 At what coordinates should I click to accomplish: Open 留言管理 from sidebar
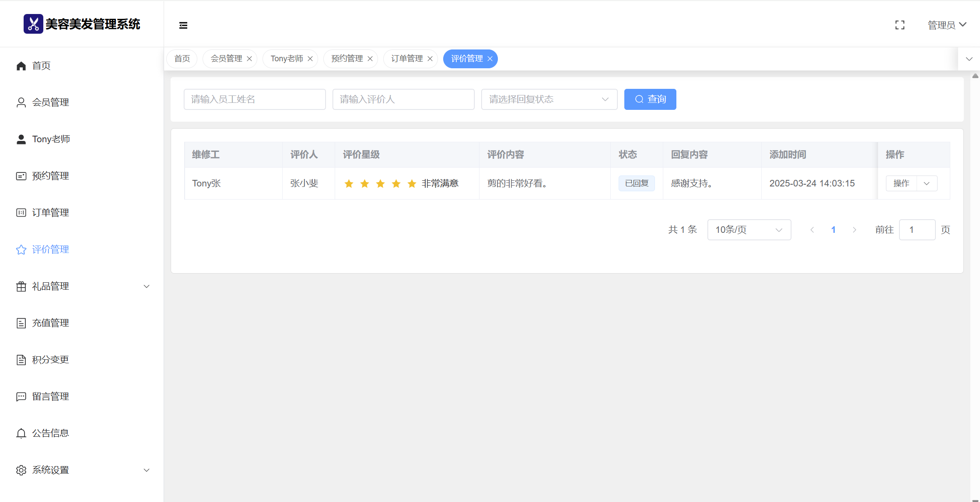[50, 397]
